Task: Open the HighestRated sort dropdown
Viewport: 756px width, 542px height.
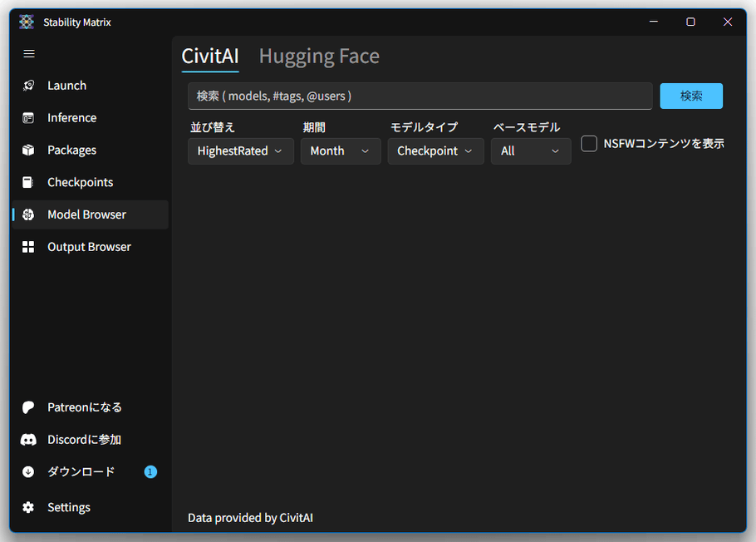Action: point(241,151)
